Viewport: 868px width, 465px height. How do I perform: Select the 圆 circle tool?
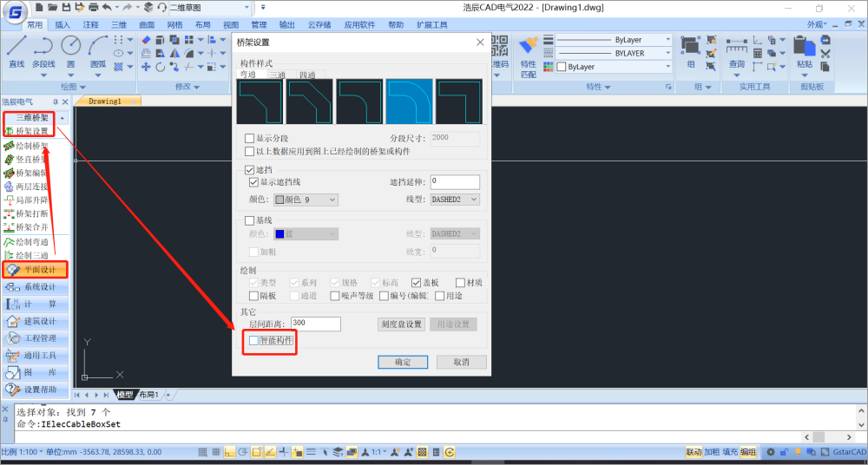coord(71,53)
